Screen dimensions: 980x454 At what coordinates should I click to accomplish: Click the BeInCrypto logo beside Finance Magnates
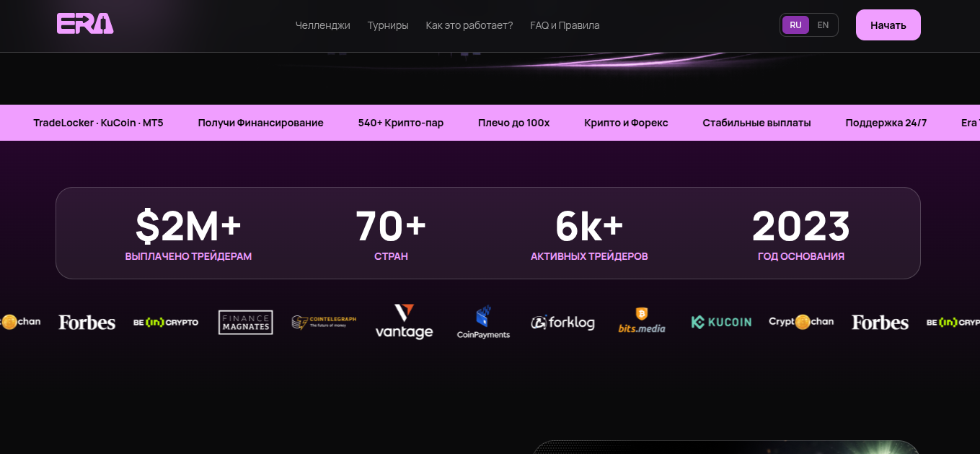pyautogui.click(x=166, y=322)
